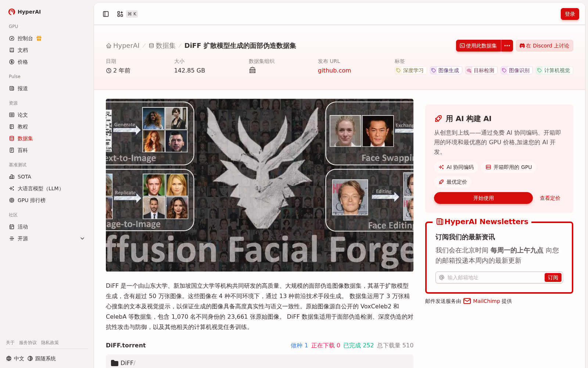
Task: Click 在 Discord 上讨论 button
Action: tap(545, 46)
